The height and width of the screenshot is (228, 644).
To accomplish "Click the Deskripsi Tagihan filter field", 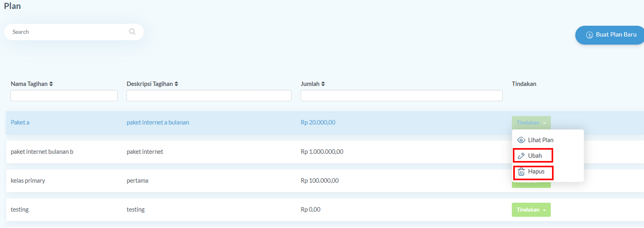I will 209,96.
